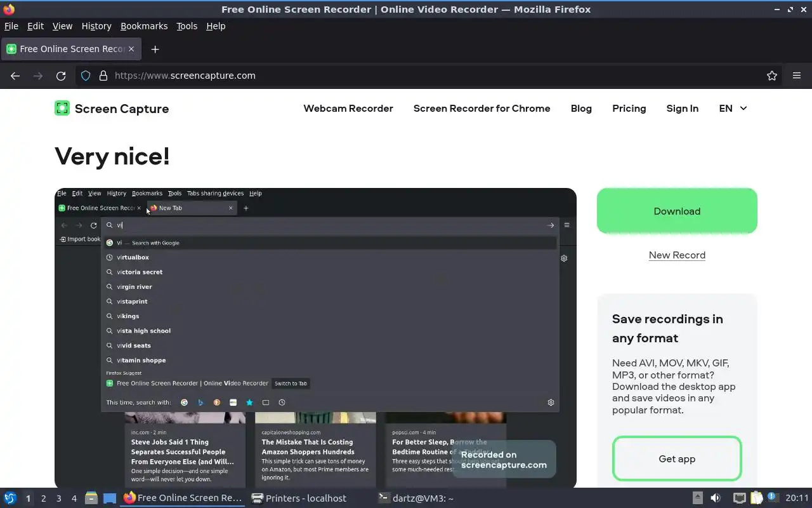812x508 pixels.
Task: Click the Get app button
Action: (x=677, y=458)
